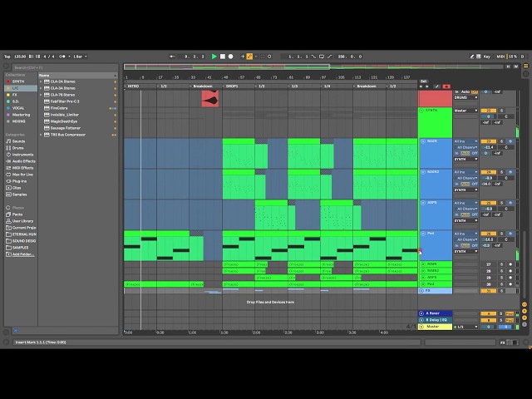Start playback with the green Play button
532x399 pixels.
pos(214,57)
